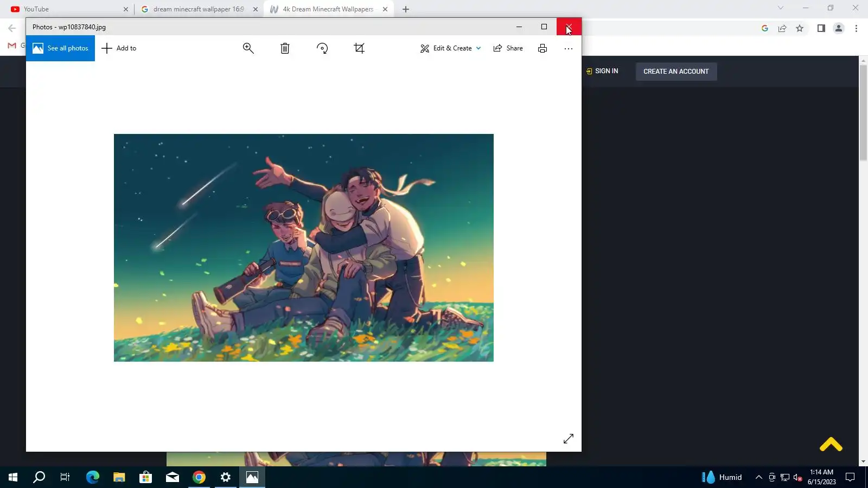Viewport: 868px width, 488px height.
Task: Go back in Chrome browser
Action: (12, 28)
